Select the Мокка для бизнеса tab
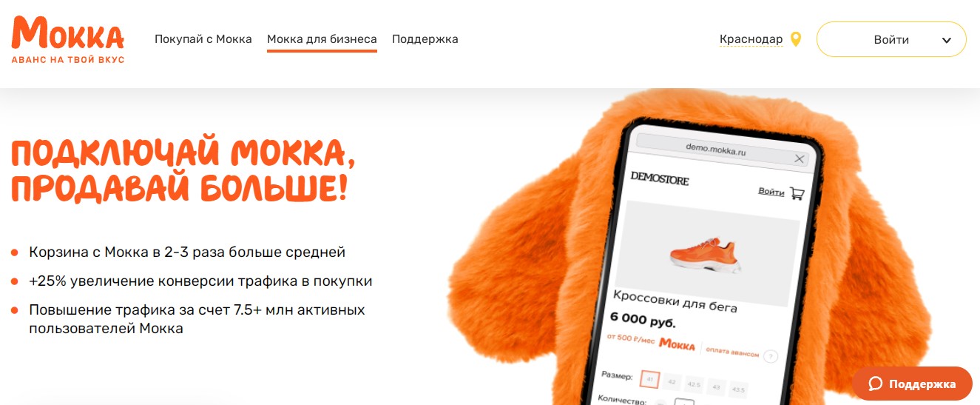The width and height of the screenshot is (980, 405). click(322, 39)
